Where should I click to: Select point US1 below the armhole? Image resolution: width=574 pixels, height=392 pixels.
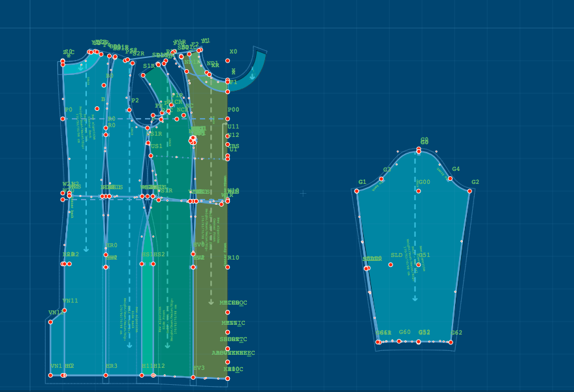151,155
